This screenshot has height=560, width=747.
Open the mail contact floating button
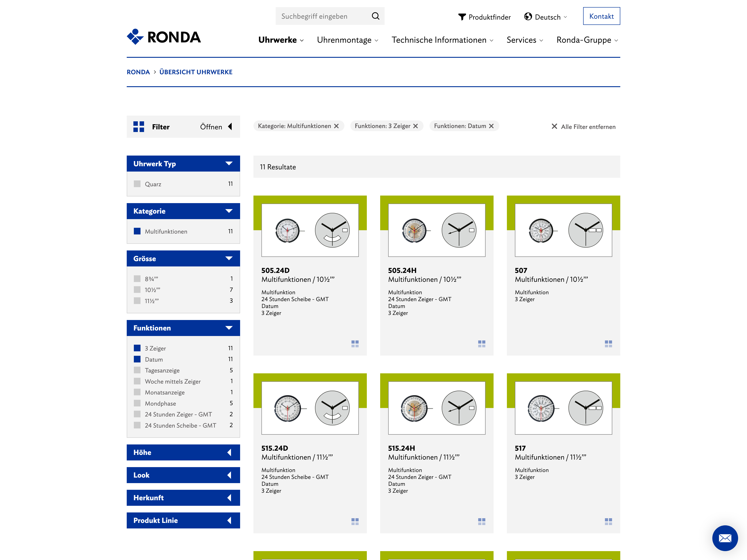click(x=725, y=538)
